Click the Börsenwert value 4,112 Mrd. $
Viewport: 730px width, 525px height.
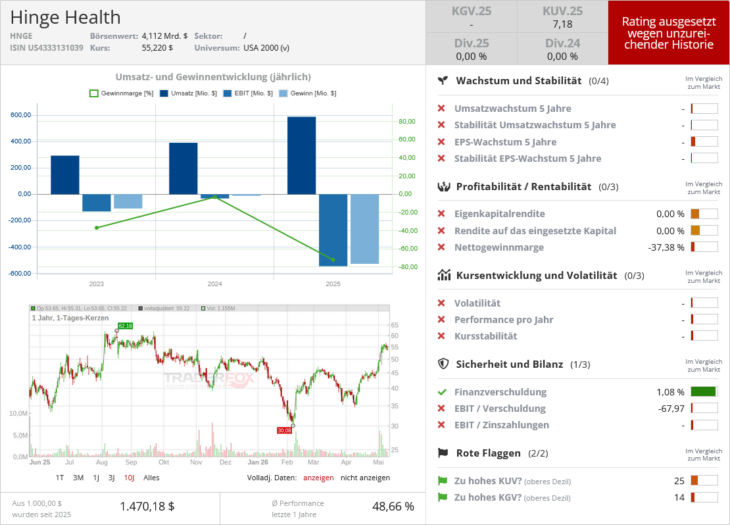[165, 36]
